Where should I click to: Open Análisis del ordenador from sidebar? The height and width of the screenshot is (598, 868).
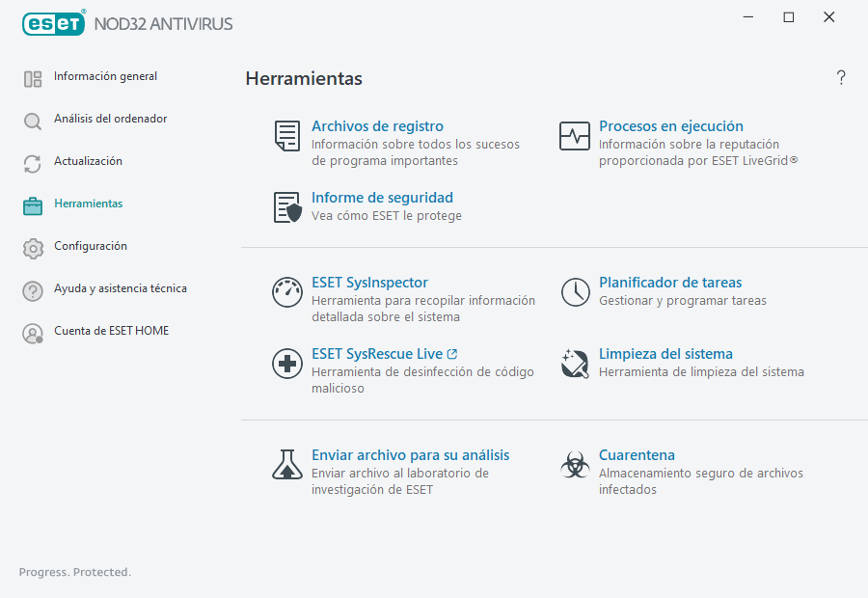[33, 120]
